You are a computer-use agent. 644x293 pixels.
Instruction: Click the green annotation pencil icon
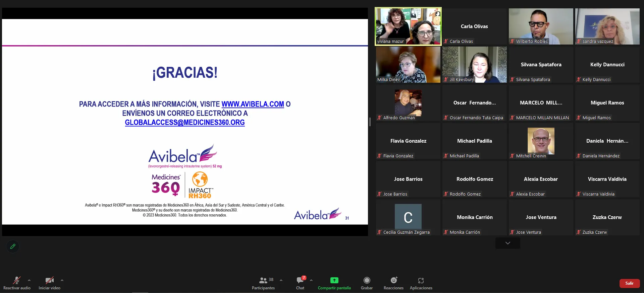click(x=13, y=246)
